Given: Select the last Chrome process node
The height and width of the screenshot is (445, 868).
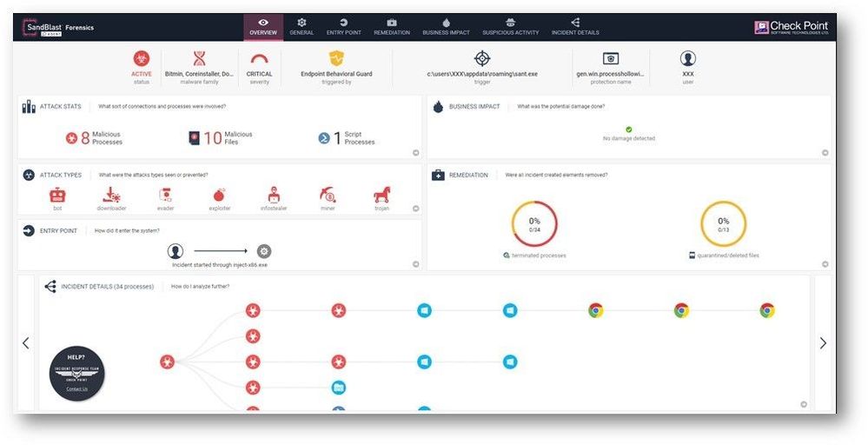Looking at the screenshot, I should click(x=766, y=310).
